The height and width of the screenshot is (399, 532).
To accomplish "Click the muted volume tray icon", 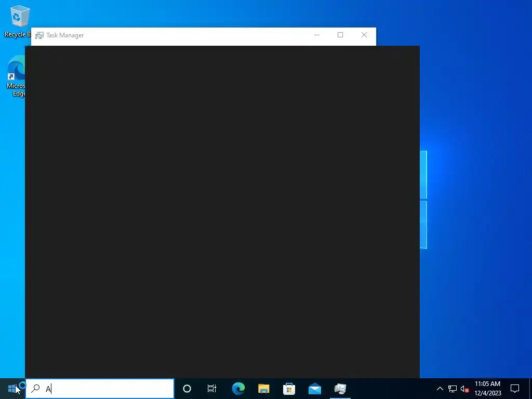I will tap(464, 389).
